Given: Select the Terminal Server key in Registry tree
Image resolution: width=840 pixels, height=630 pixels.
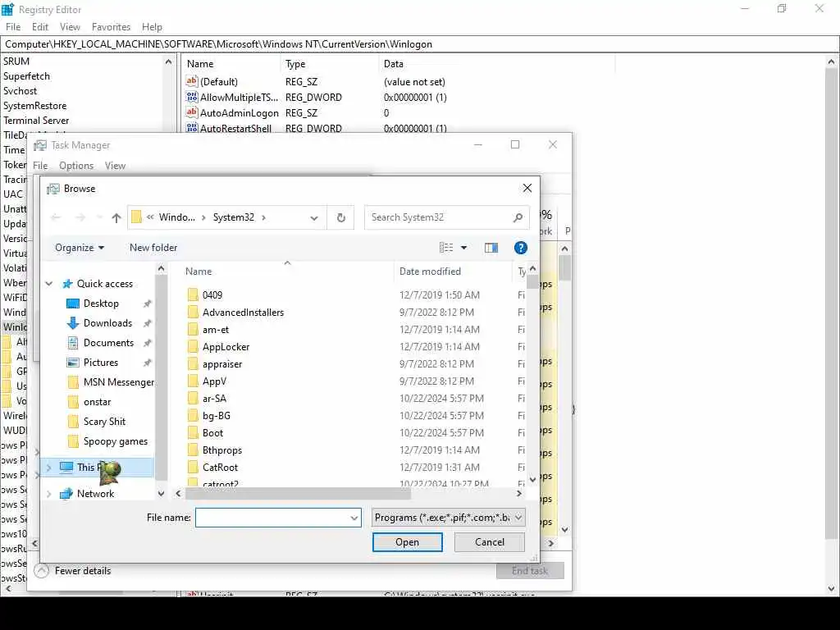Looking at the screenshot, I should pos(36,121).
